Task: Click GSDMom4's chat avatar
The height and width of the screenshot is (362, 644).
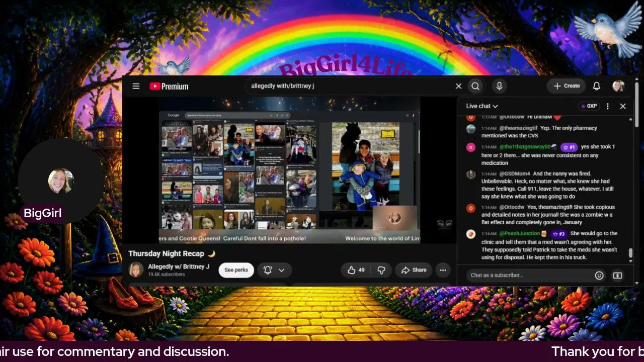Action: [x=471, y=174]
